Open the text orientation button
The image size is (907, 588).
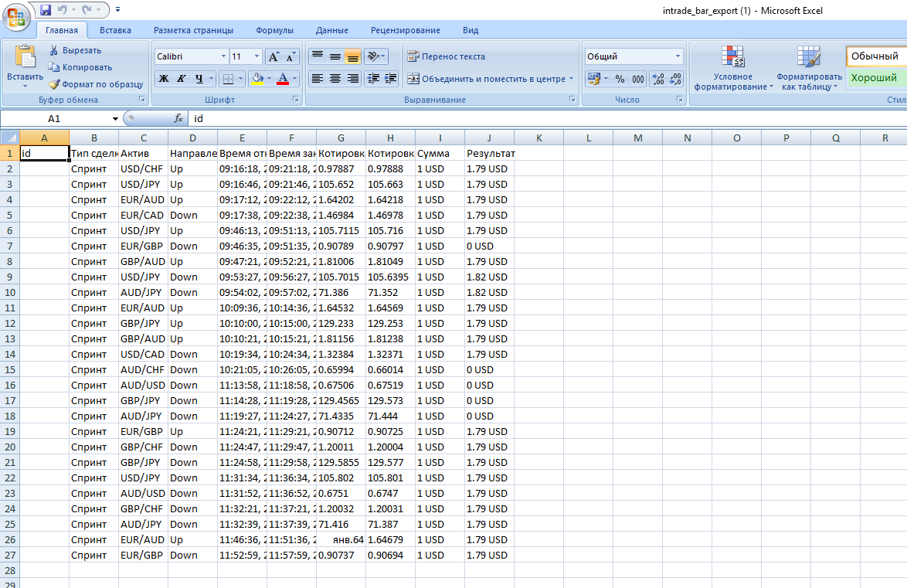376,56
